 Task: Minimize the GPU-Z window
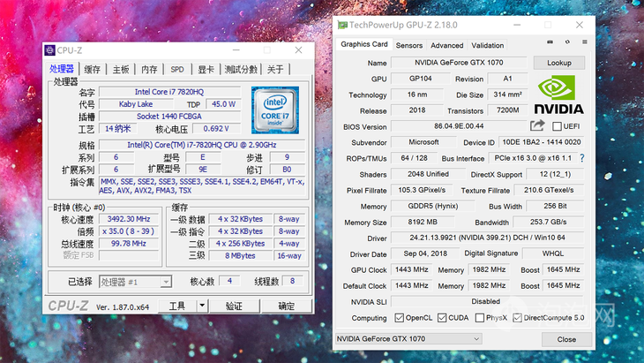click(x=517, y=25)
